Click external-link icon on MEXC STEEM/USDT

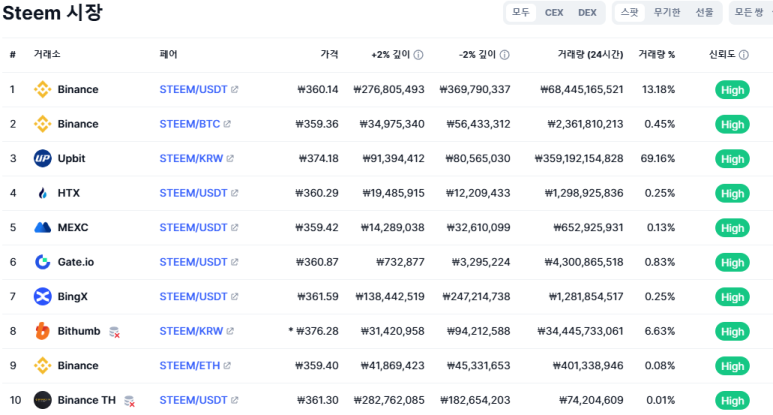[235, 227]
